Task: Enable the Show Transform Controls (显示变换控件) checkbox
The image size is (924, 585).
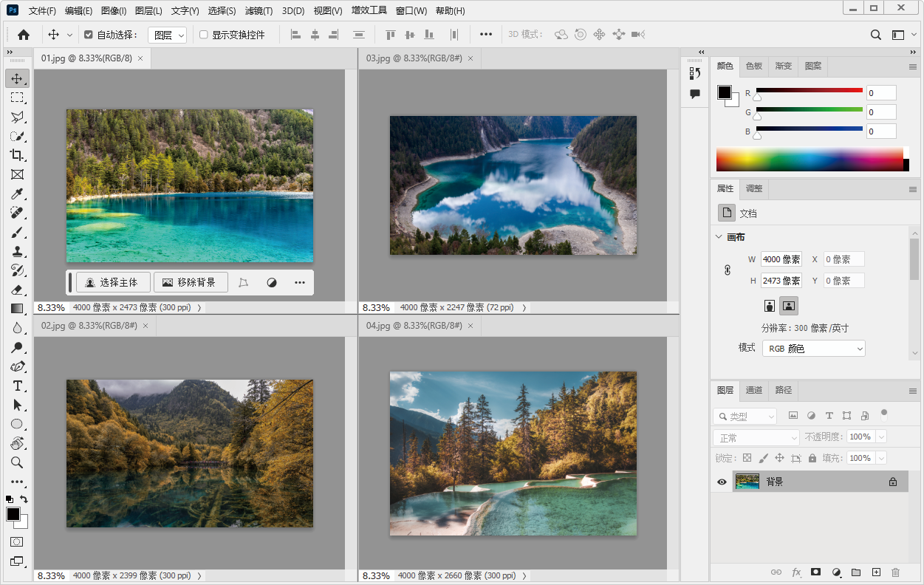Action: point(204,35)
